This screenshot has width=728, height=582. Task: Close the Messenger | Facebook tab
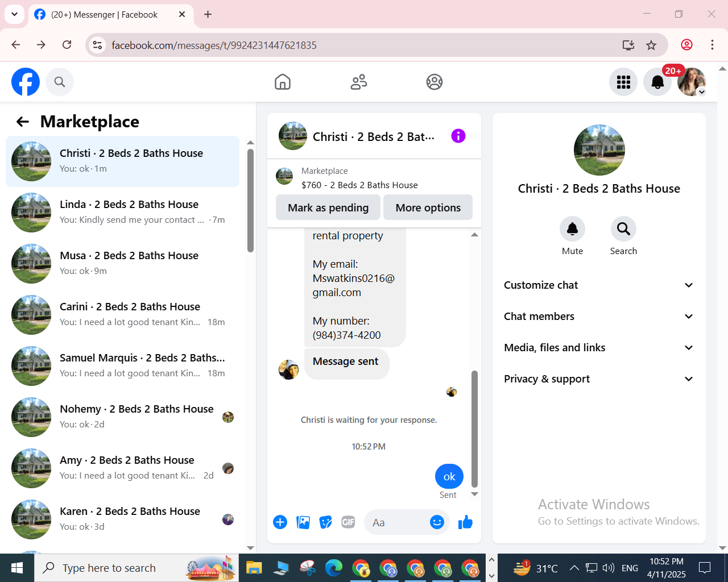click(x=182, y=14)
